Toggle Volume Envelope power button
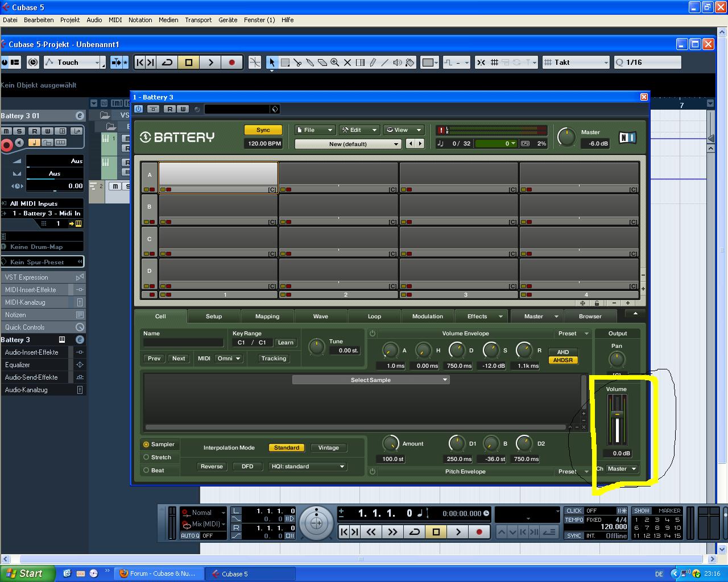 (x=373, y=334)
